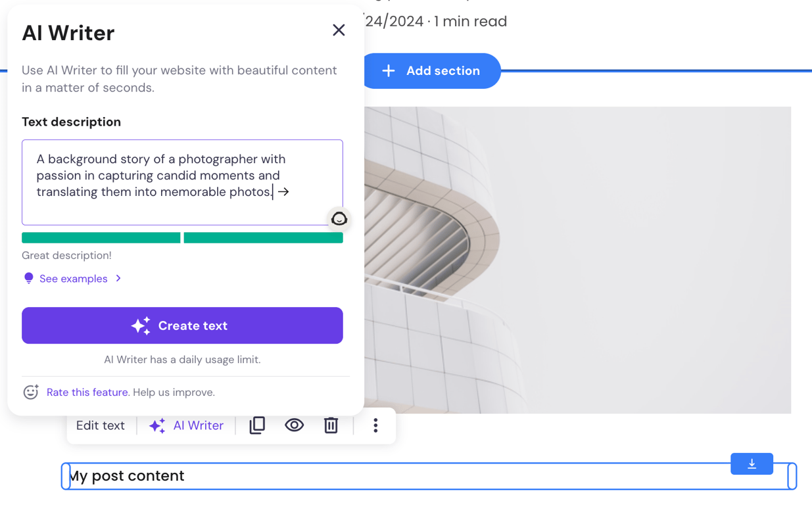The height and width of the screenshot is (505, 812).
Task: Open the See examples link
Action: point(74,278)
